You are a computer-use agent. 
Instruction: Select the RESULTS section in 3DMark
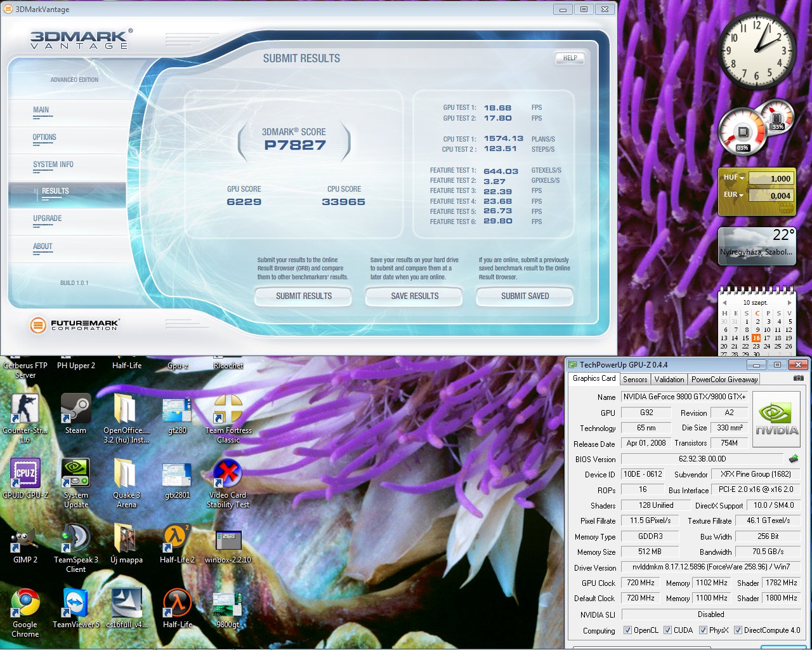67,194
